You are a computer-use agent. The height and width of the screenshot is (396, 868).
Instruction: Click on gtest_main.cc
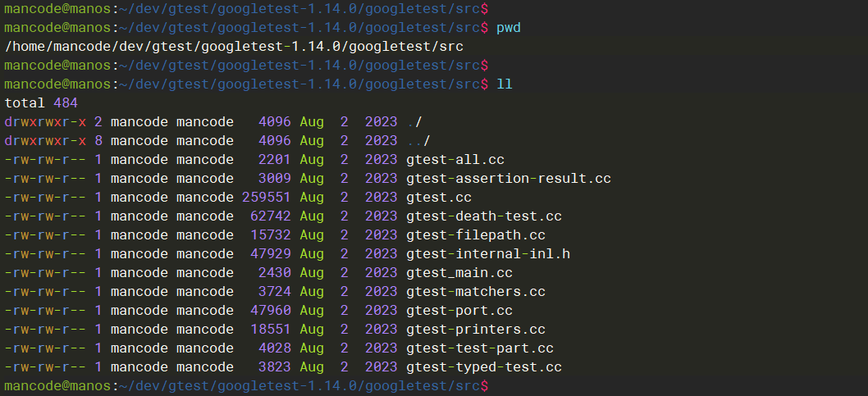tap(459, 273)
